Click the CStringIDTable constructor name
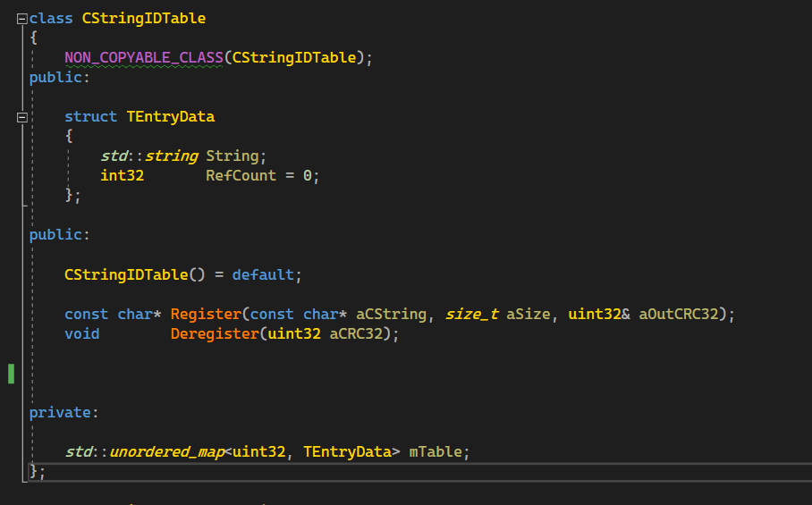This screenshot has width=812, height=505. pos(125,274)
